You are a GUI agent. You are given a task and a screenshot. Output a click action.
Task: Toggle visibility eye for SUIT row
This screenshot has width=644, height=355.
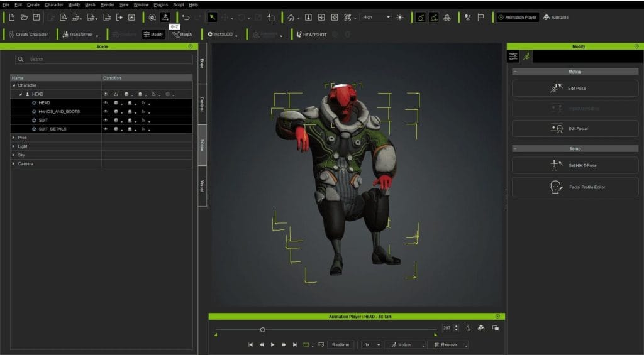[x=106, y=120]
